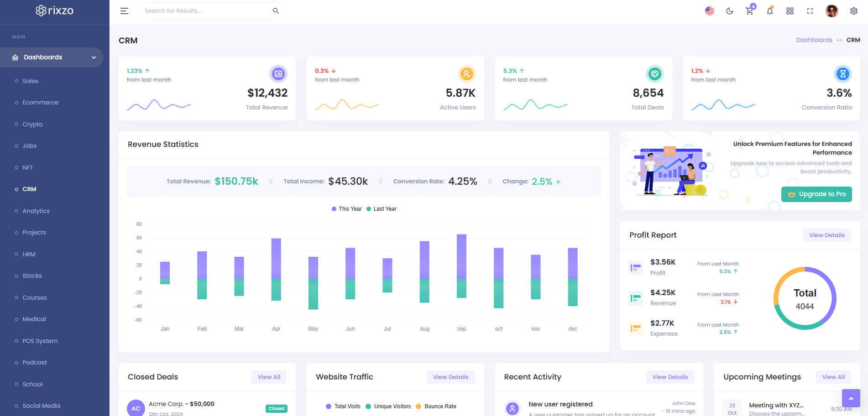Click the 23 Oct meeting date tile
The width and height of the screenshot is (868, 416).
[x=732, y=409]
